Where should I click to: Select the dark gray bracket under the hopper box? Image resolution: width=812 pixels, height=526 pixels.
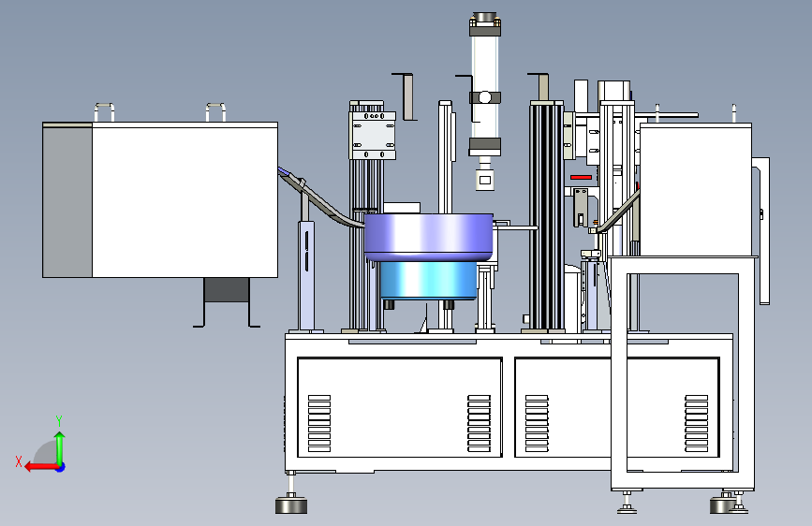227,302
